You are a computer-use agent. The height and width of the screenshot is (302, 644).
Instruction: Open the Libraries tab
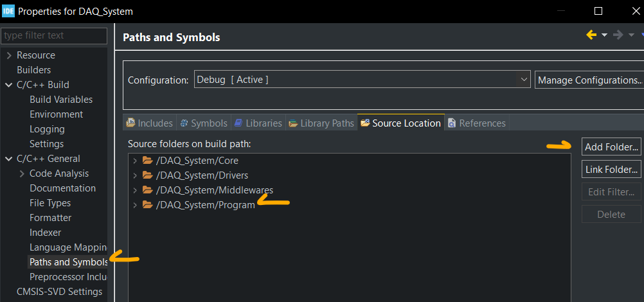[x=258, y=123]
